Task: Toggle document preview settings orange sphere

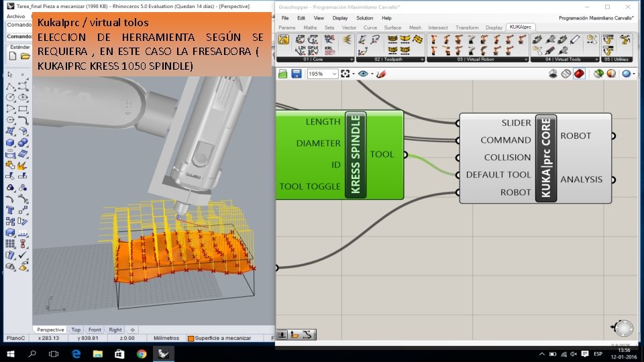Action: click(x=611, y=74)
